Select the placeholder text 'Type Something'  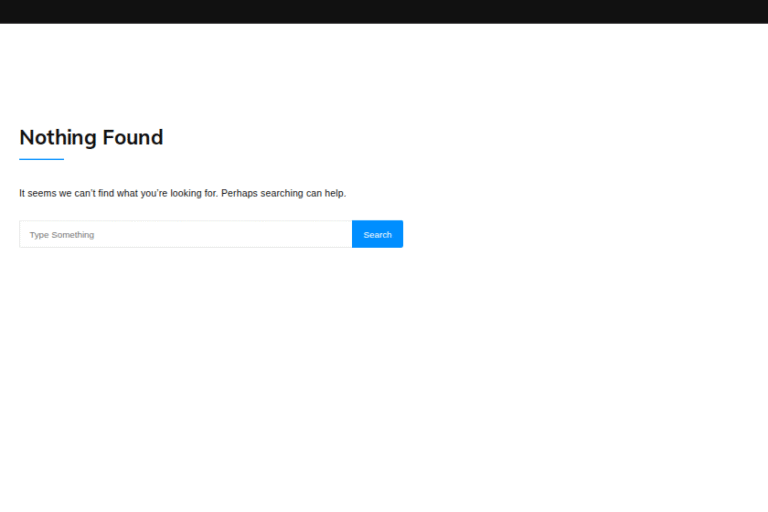click(x=62, y=235)
